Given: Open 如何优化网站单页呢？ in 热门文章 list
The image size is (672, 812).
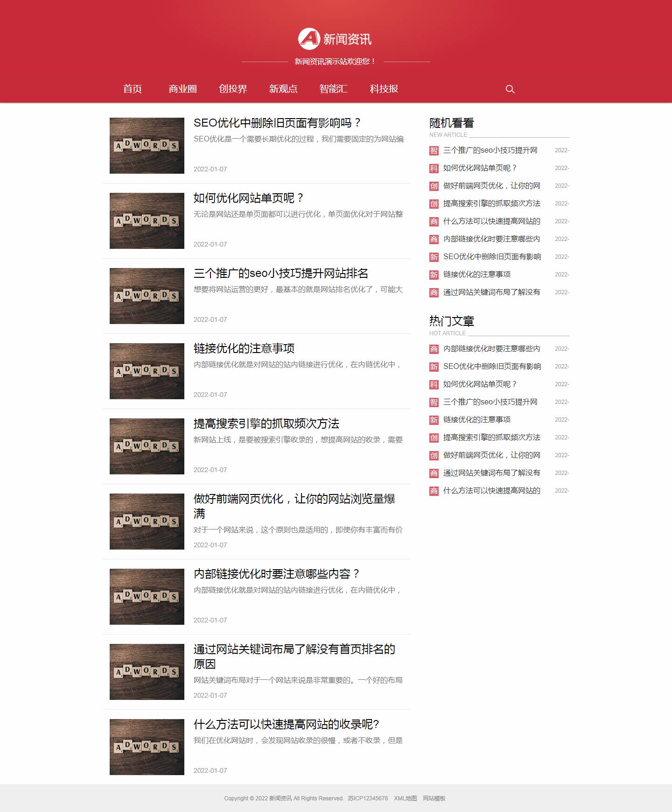Looking at the screenshot, I should [480, 384].
